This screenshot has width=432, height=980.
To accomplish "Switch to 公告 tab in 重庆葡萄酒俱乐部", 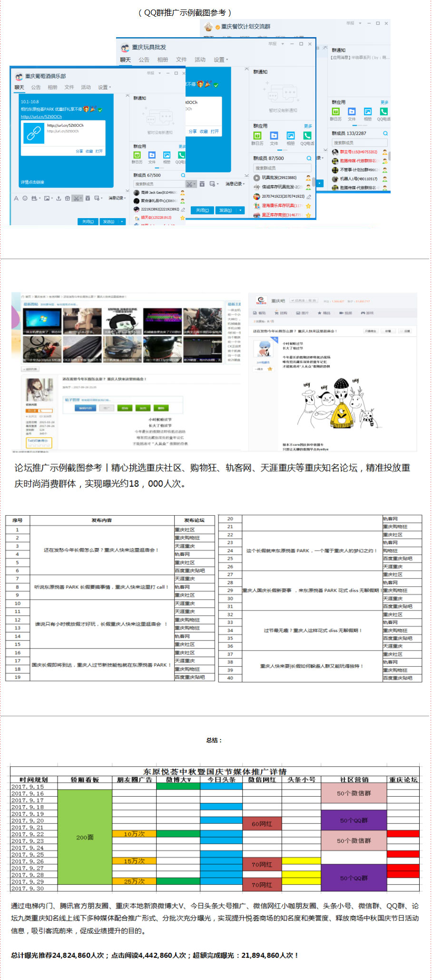I will point(36,87).
